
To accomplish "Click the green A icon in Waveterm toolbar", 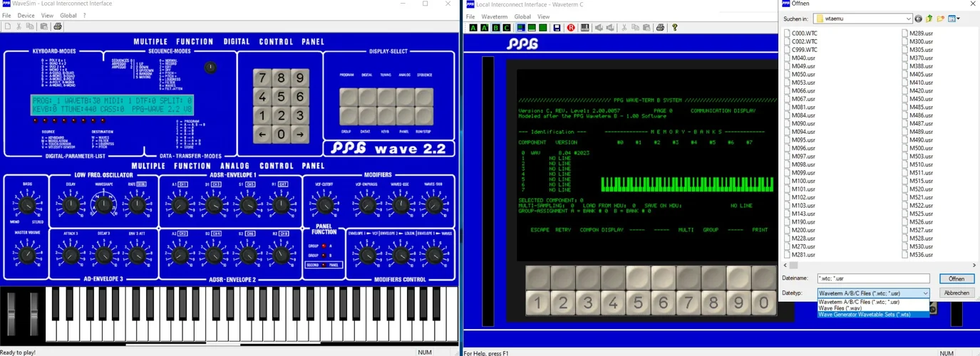I will tap(473, 28).
